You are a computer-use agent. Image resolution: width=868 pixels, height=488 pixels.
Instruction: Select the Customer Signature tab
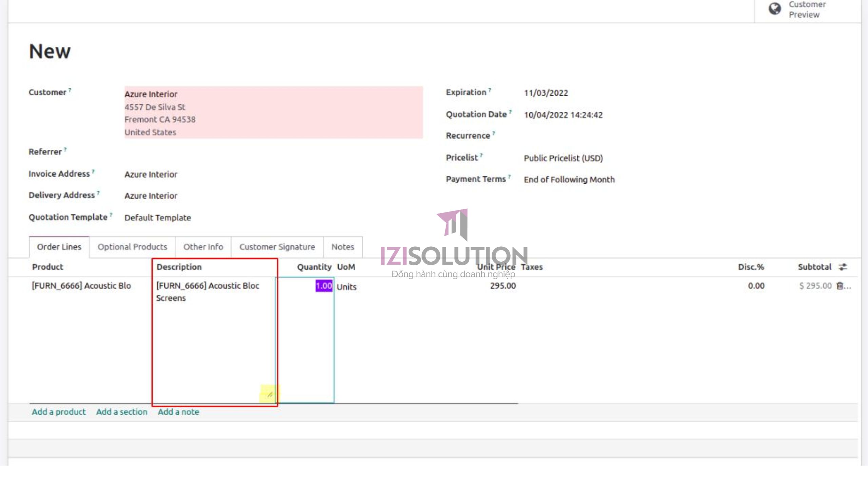[277, 247]
